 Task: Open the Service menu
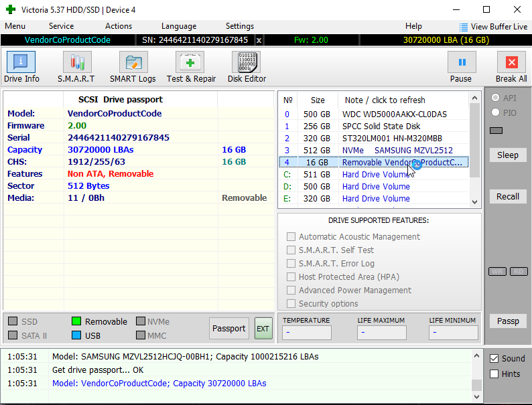point(61,26)
